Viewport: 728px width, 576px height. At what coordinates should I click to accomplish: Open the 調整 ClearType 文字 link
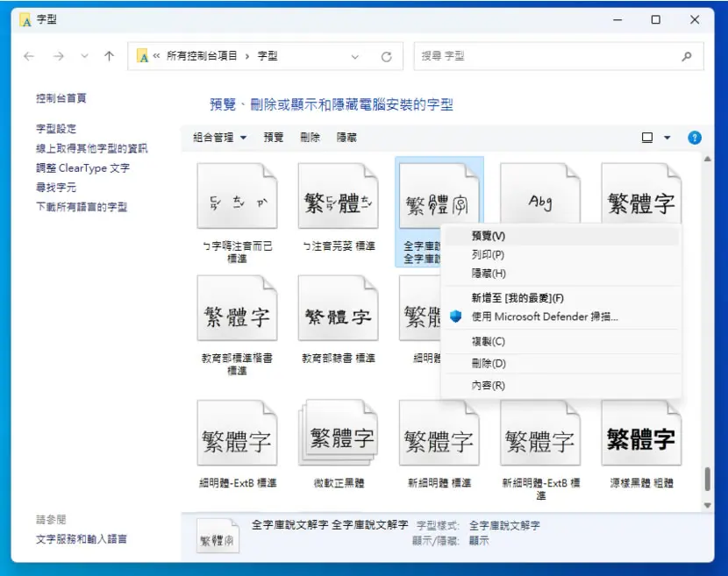83,168
